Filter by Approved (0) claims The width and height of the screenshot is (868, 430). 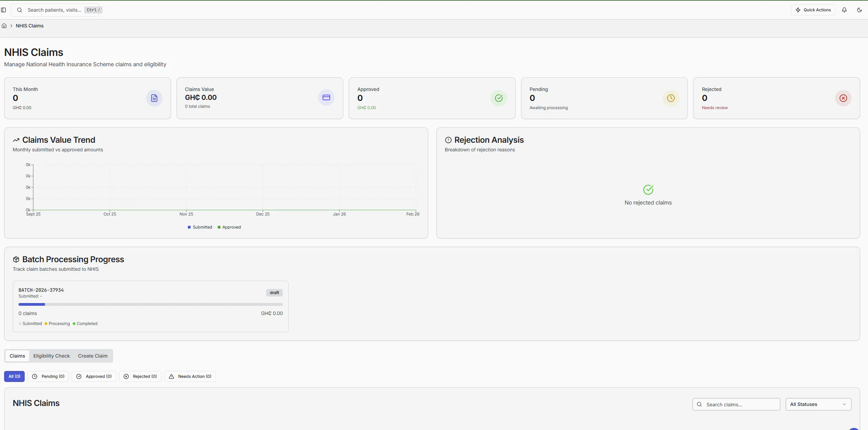94,376
